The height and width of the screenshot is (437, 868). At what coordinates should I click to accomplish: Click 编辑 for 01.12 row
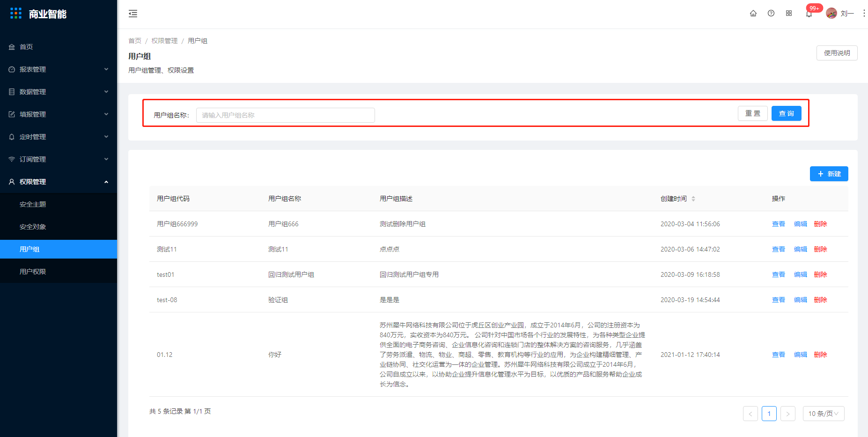tap(801, 355)
